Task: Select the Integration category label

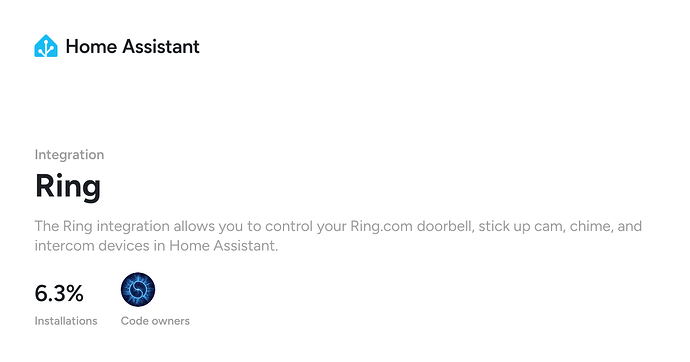Action: tap(70, 154)
